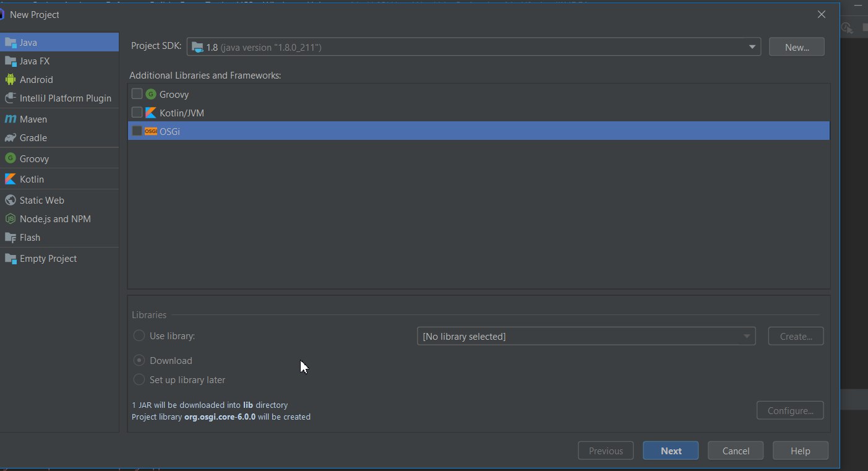Image resolution: width=868 pixels, height=471 pixels.
Task: Click the New Project window icon
Action: [2, 14]
